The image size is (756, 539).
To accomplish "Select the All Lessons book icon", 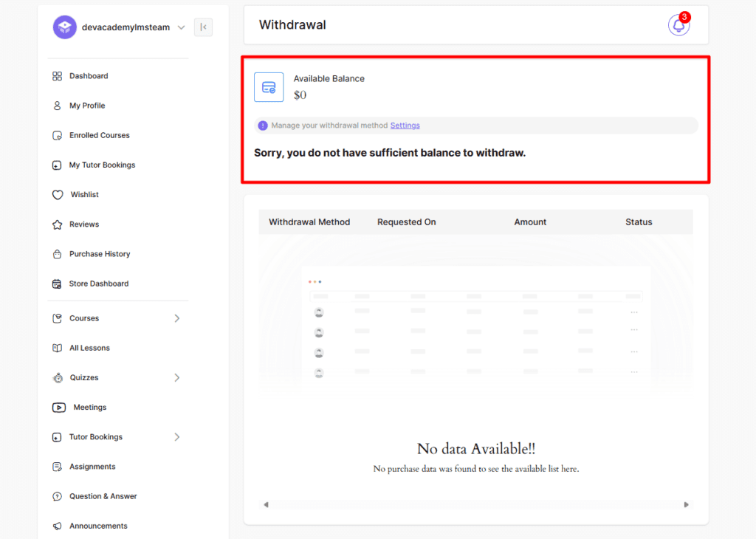I will tap(57, 348).
